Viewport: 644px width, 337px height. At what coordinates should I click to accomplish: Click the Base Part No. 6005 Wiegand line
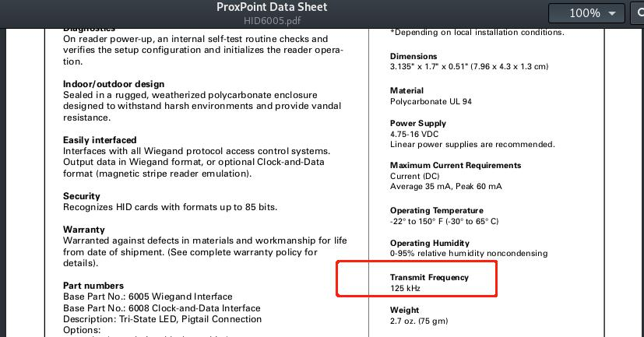(147, 297)
